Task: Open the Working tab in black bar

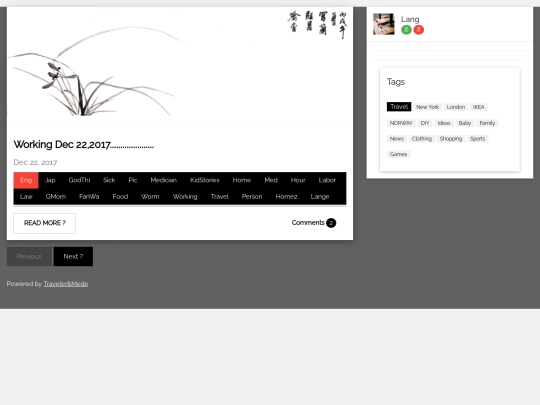Action: [185, 197]
